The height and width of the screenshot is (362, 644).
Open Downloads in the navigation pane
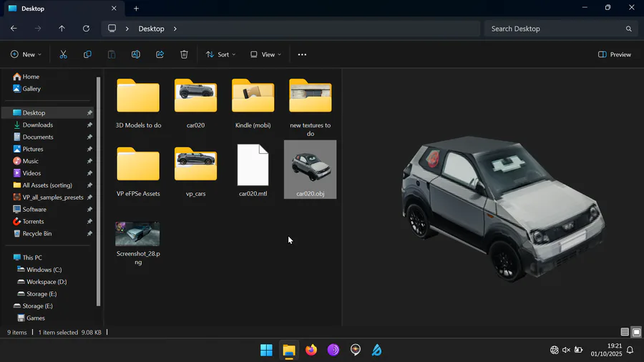pyautogui.click(x=37, y=125)
